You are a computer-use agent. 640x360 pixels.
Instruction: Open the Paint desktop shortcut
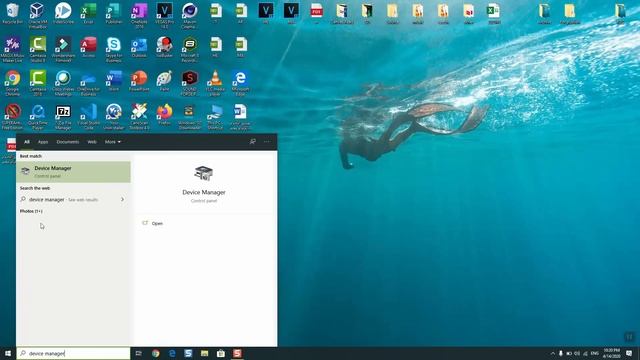click(x=164, y=81)
